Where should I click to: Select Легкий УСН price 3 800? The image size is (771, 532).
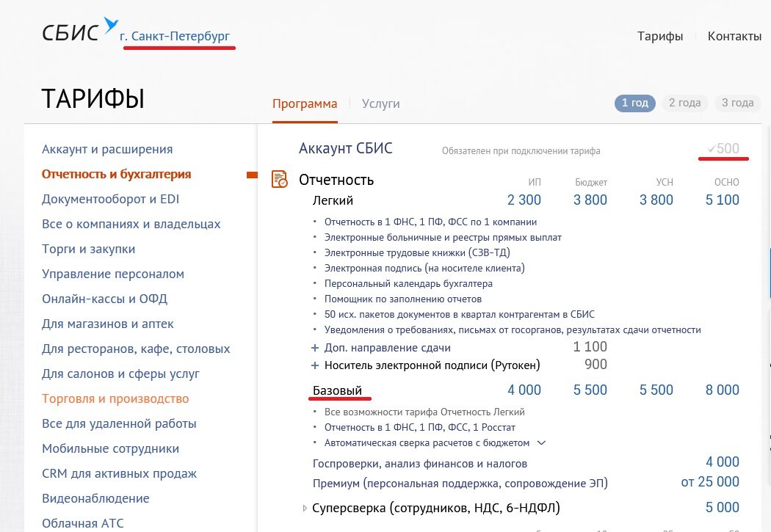pyautogui.click(x=656, y=200)
